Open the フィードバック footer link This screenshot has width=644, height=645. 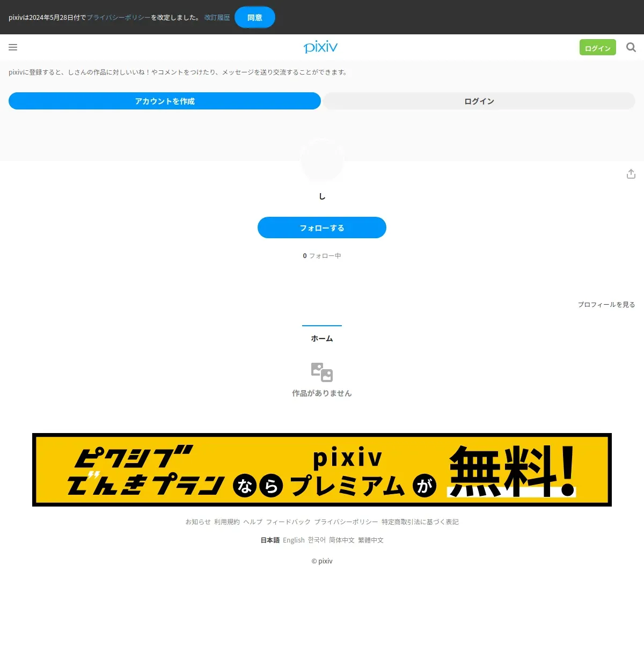point(288,522)
